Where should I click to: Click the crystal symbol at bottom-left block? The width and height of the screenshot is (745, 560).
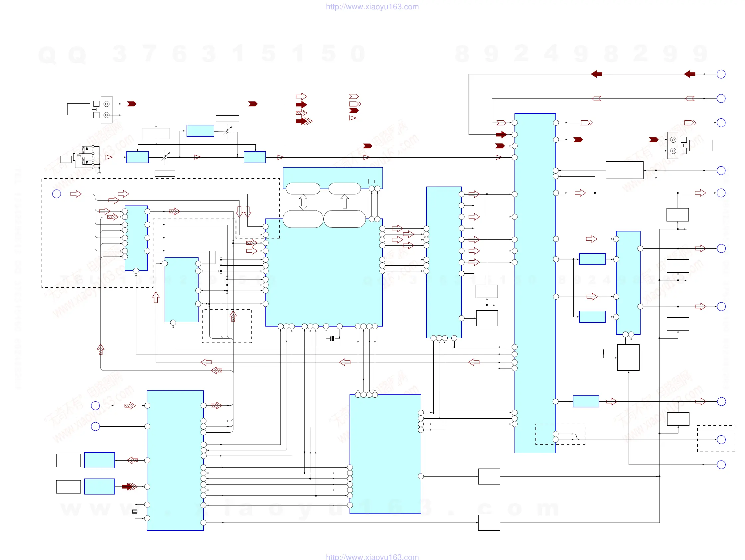pos(135,511)
